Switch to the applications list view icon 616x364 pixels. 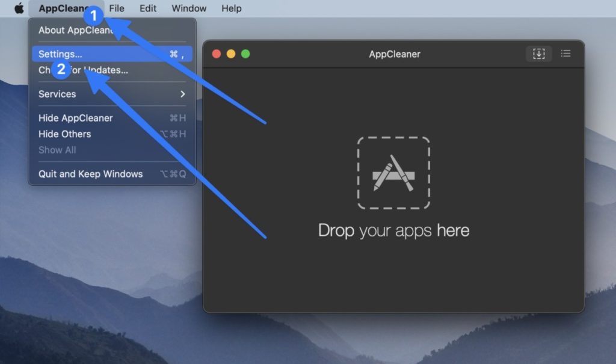(x=565, y=54)
